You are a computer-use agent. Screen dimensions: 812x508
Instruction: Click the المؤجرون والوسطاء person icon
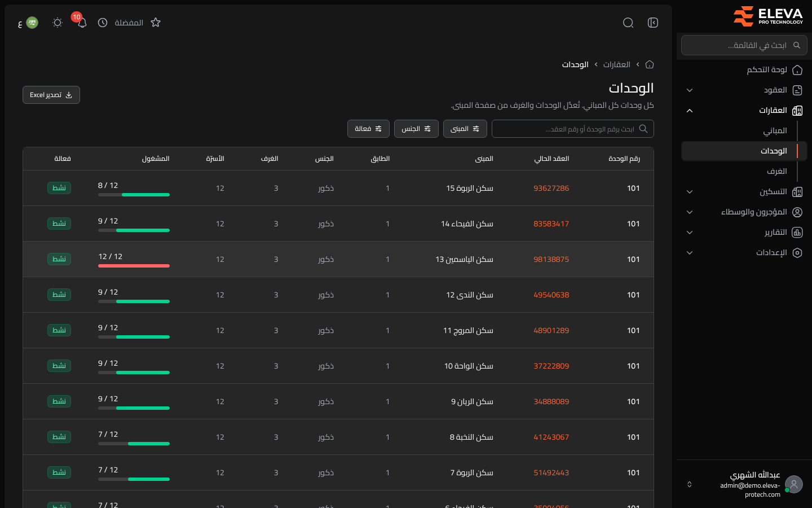click(797, 212)
